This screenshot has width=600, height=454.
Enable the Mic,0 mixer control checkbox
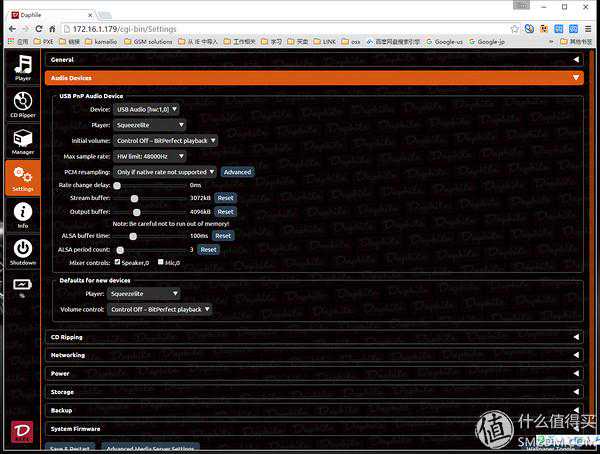[x=158, y=262]
